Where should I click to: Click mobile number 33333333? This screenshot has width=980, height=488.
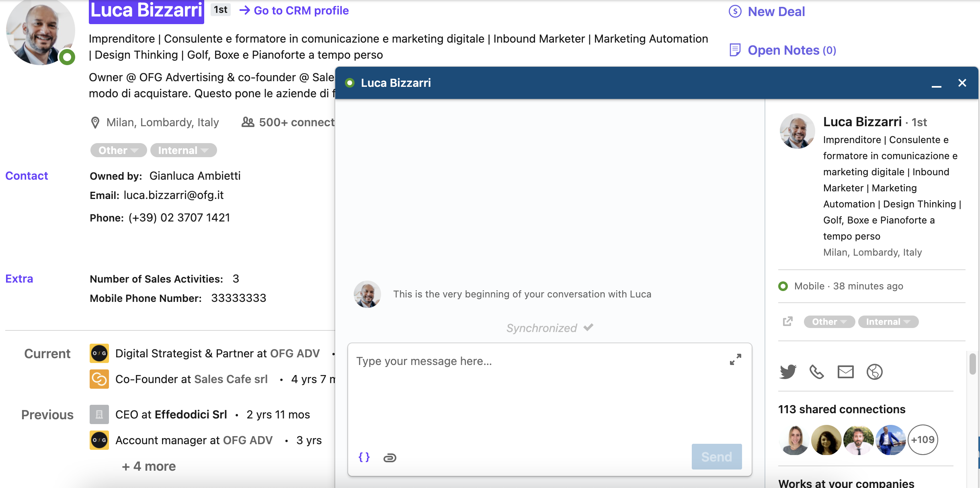click(239, 298)
